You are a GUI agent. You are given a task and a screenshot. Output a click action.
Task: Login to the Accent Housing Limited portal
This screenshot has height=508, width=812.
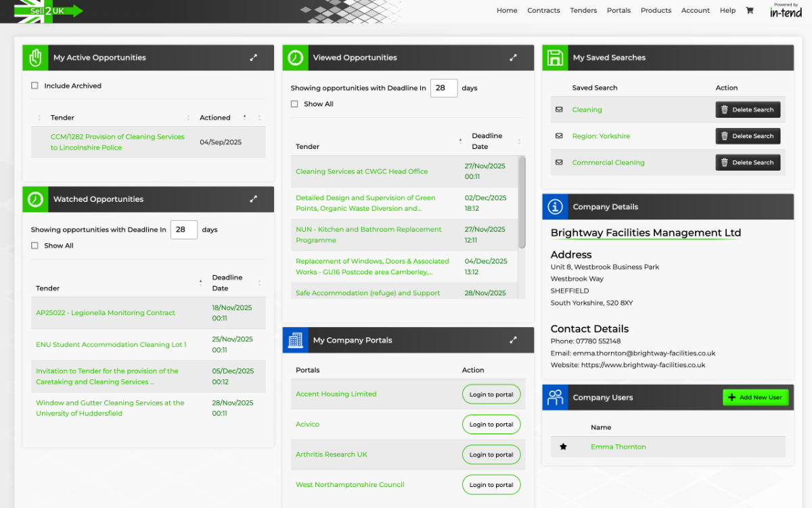(x=491, y=394)
